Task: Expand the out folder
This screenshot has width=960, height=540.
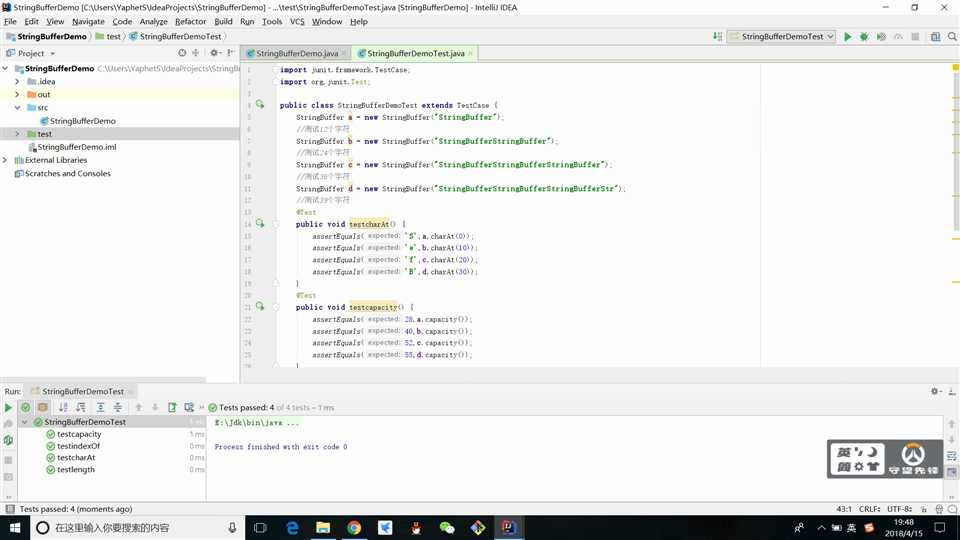Action: [x=17, y=94]
